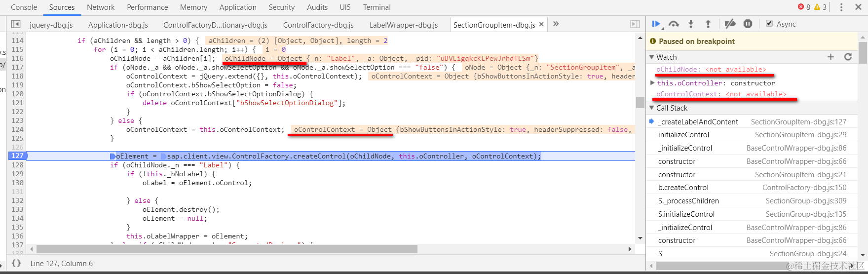This screenshot has width=868, height=274.
Task: Toggle pause on exceptions
Action: click(748, 24)
